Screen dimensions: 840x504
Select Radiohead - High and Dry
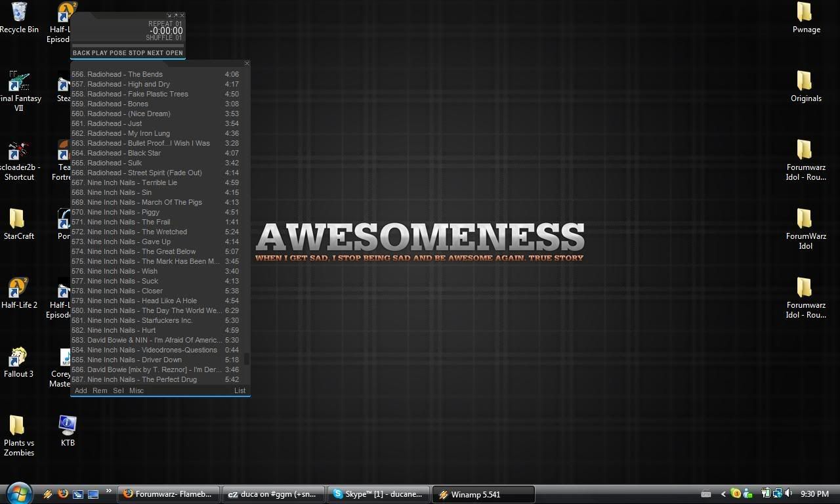156,84
